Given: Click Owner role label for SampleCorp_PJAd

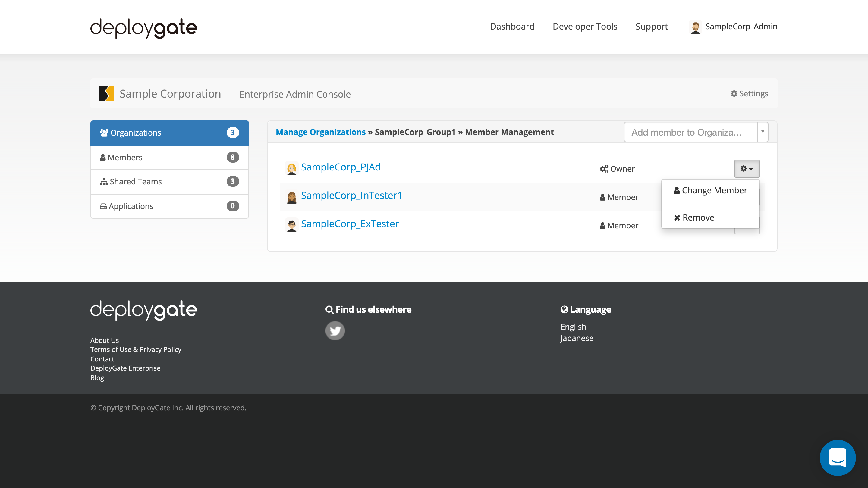Looking at the screenshot, I should (x=617, y=169).
